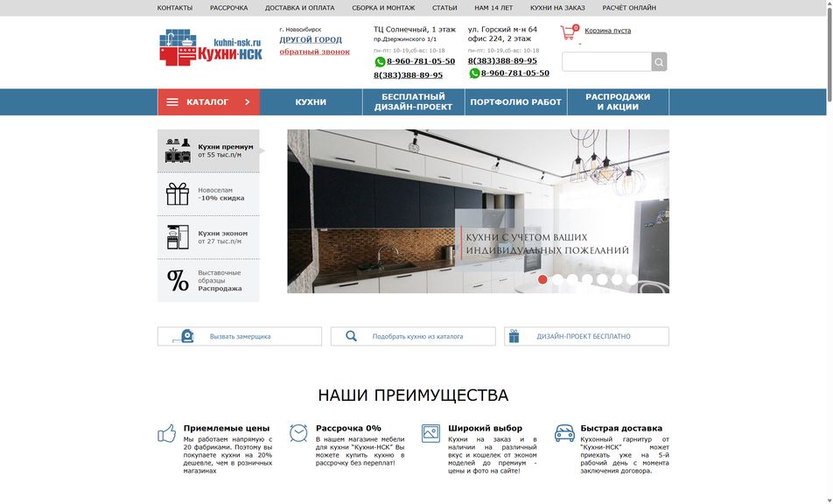Image resolution: width=833 pixels, height=504 pixels.
Task: Click Широкий выбор heading
Action: (485, 428)
